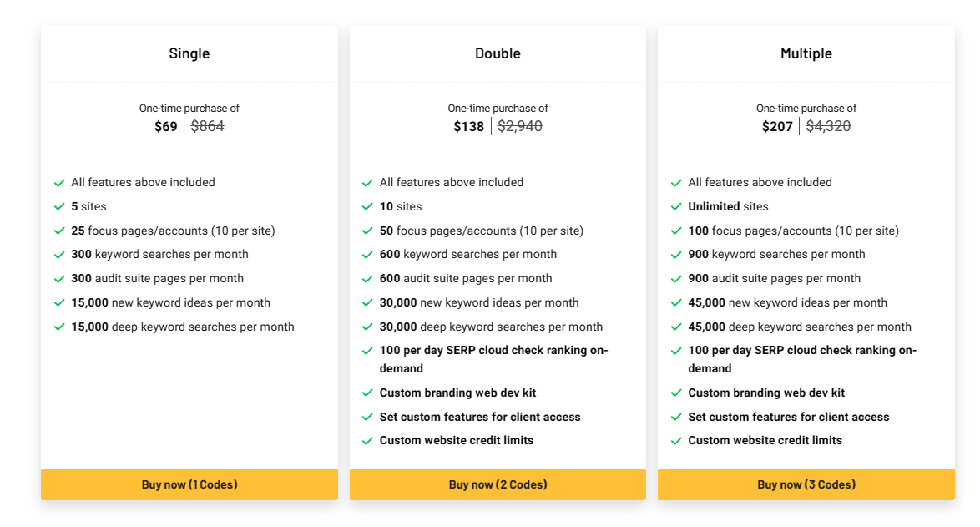
Task: Click the Buy now (2 Codes) button
Action: point(498,484)
